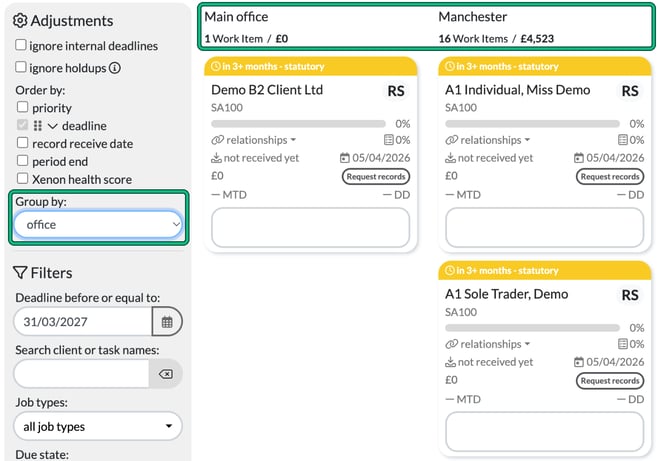
Task: Click the deadline date field showing 31/03/2027
Action: [83, 322]
